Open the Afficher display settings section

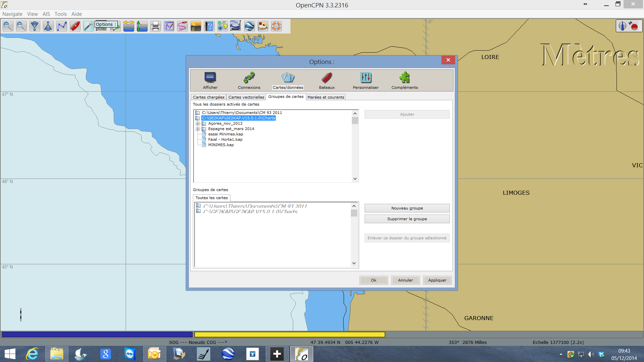210,81
